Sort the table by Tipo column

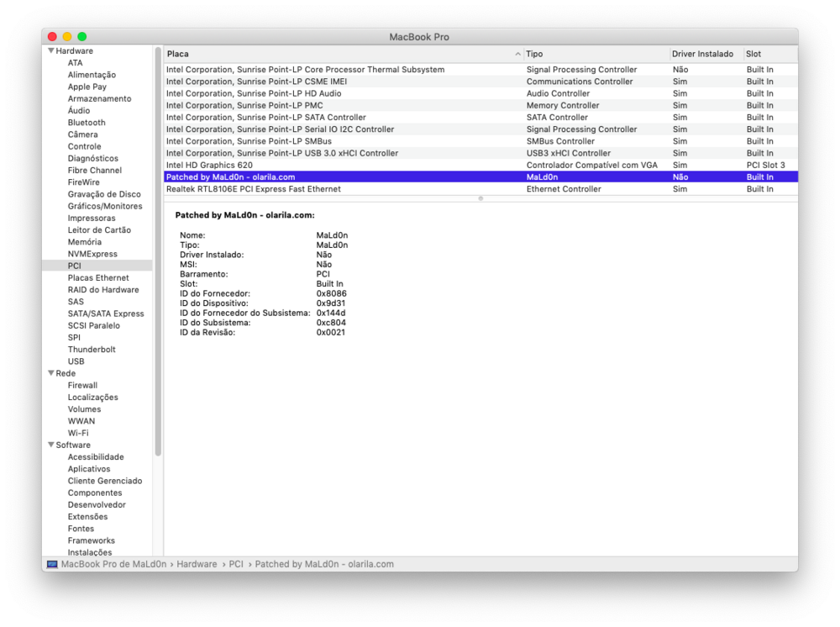595,54
